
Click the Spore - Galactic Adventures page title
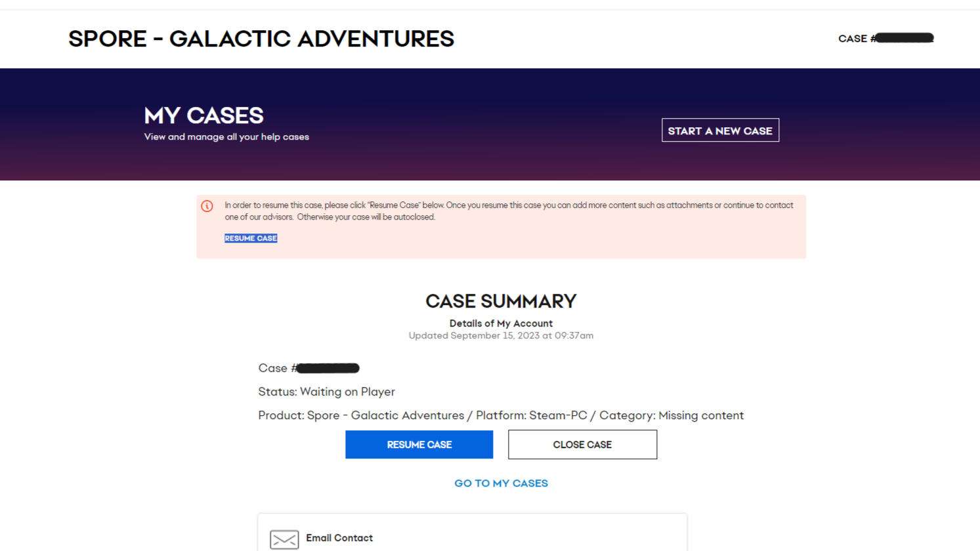(x=261, y=39)
